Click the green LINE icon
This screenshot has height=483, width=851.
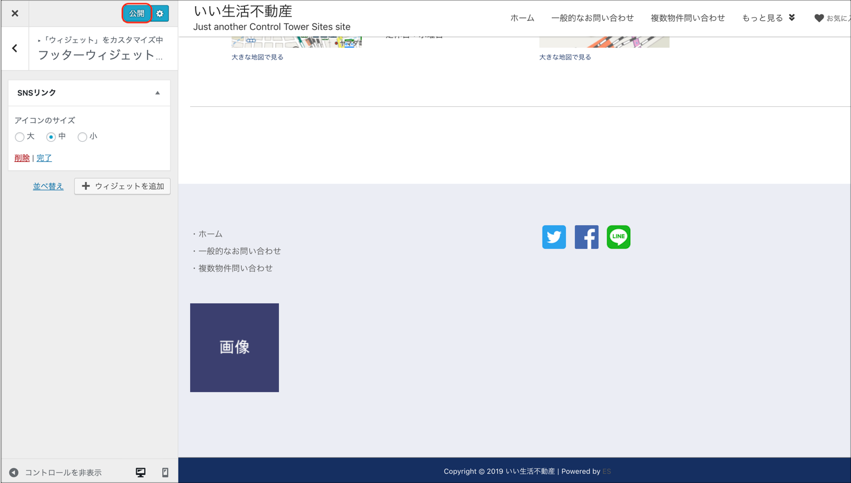[x=618, y=237]
